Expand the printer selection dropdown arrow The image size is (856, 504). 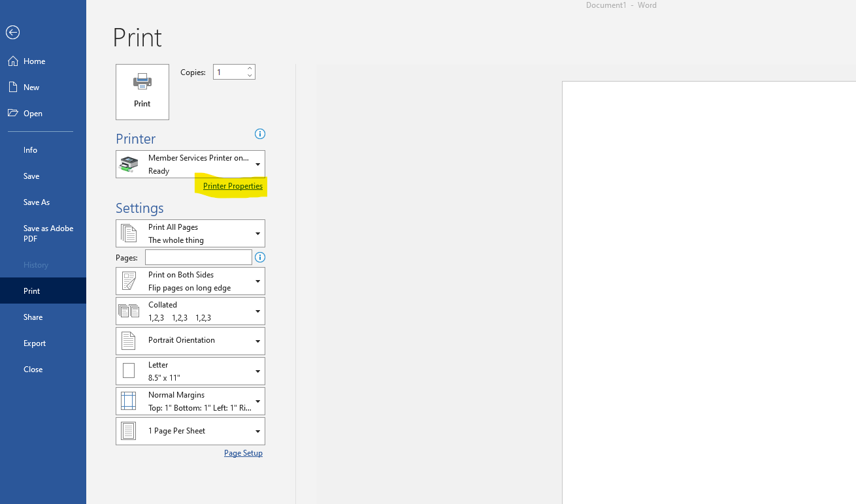coord(257,165)
